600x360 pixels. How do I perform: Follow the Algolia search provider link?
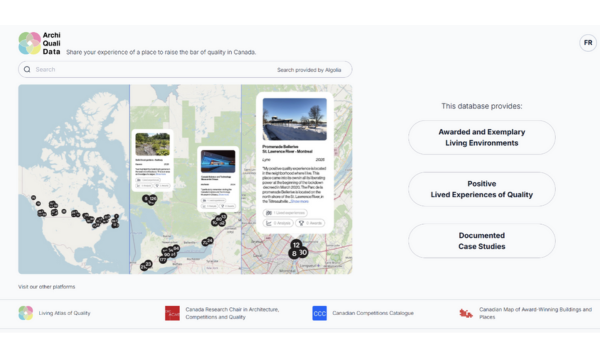pos(333,70)
